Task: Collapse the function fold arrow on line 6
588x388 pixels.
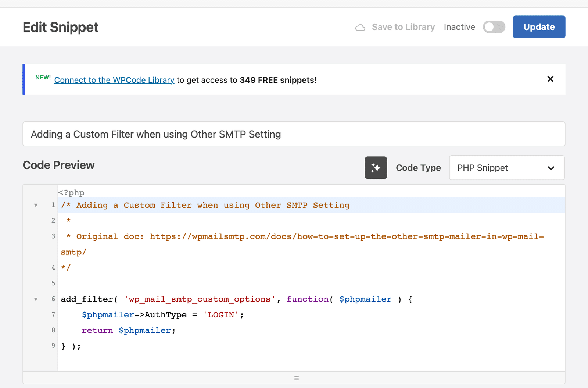Action: [36, 299]
